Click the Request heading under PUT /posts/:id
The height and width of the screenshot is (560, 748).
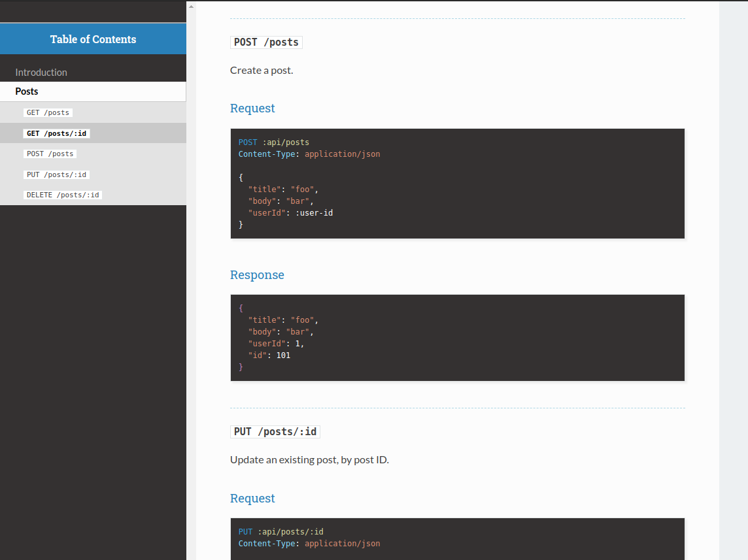(x=252, y=499)
